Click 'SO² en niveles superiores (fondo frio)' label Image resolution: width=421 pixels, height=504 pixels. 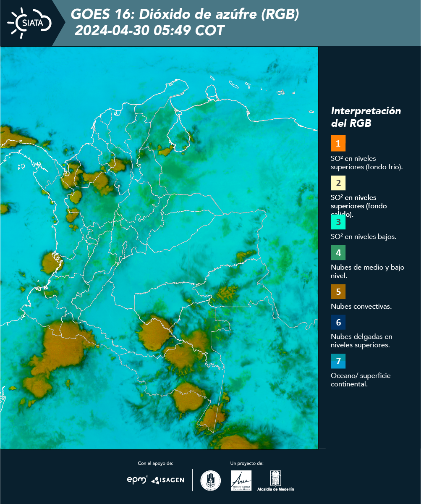click(x=366, y=163)
